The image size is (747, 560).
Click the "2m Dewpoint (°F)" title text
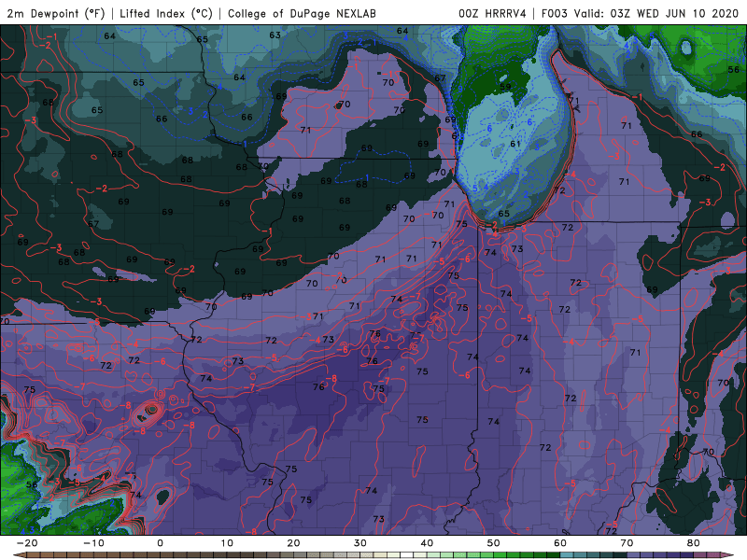(x=56, y=14)
